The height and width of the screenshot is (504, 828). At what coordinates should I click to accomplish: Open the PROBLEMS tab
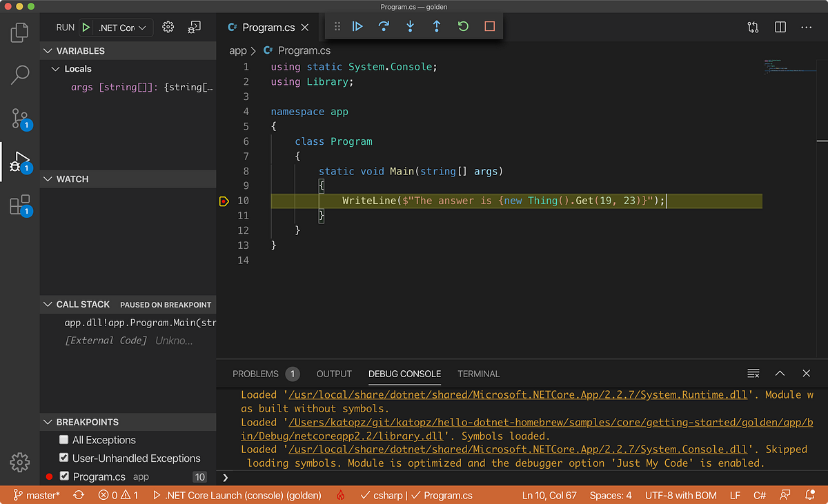[x=256, y=374]
